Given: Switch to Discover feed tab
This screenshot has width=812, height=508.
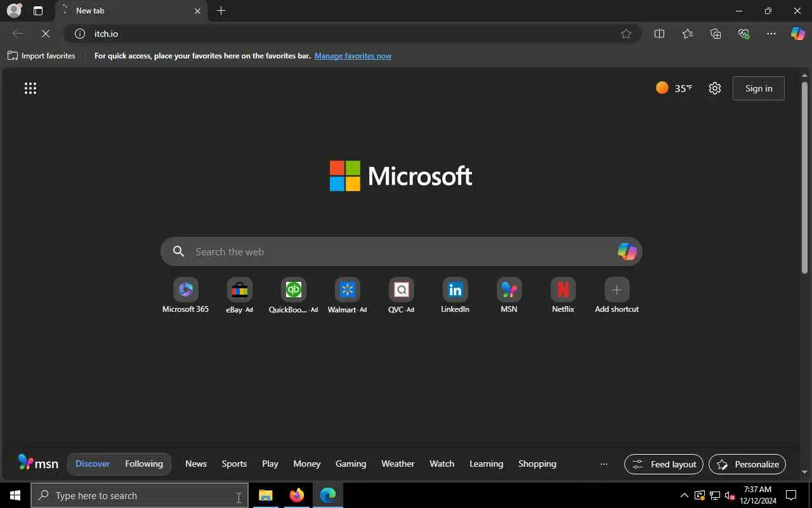Looking at the screenshot, I should tap(93, 464).
